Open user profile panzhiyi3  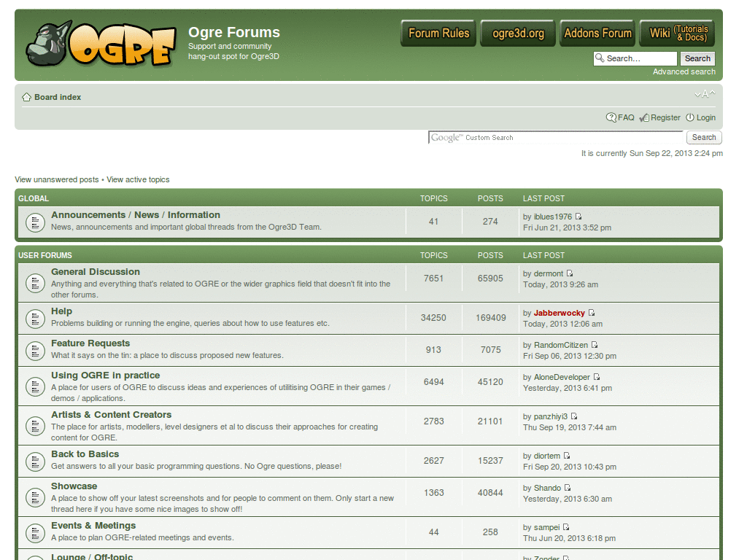click(x=551, y=416)
